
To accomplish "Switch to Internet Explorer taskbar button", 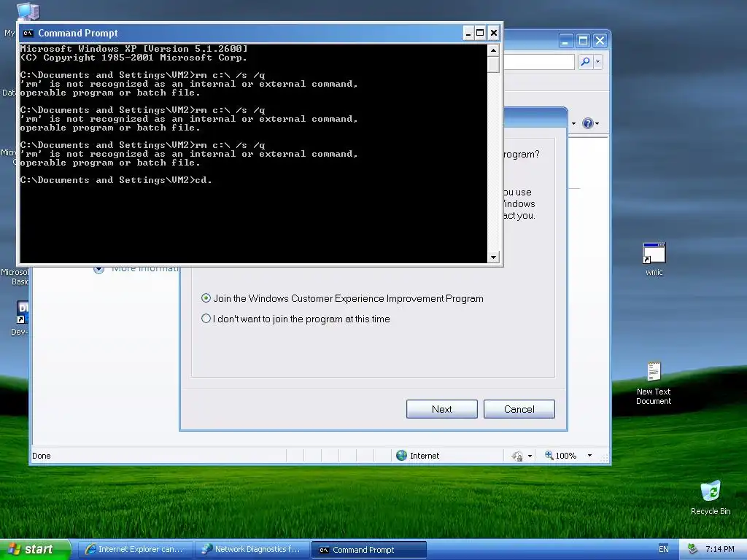I will (x=135, y=549).
